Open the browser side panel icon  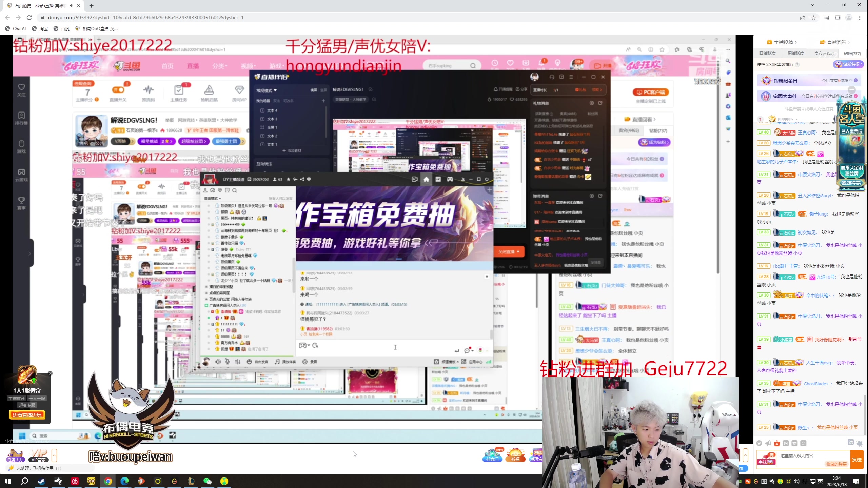coord(838,18)
